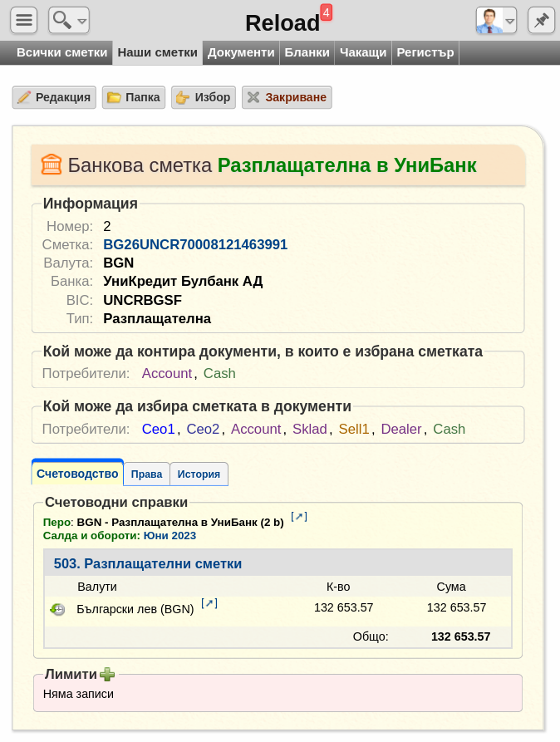Screen dimensions: 560x742
Task: Open the hamburger main menu
Action: point(23,20)
